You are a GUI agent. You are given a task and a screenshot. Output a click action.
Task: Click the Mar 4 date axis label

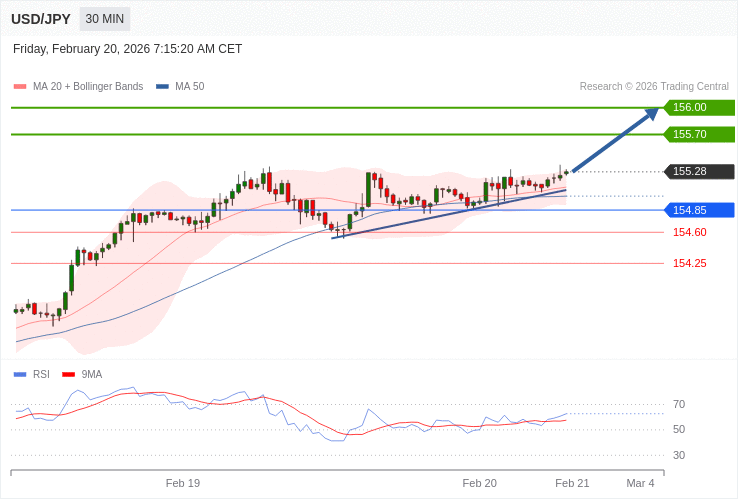[640, 484]
